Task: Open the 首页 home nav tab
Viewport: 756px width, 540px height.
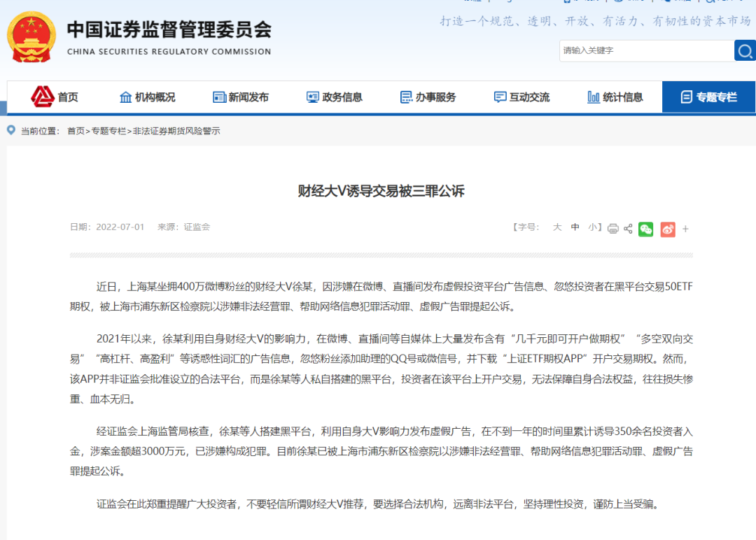Action: click(x=55, y=97)
